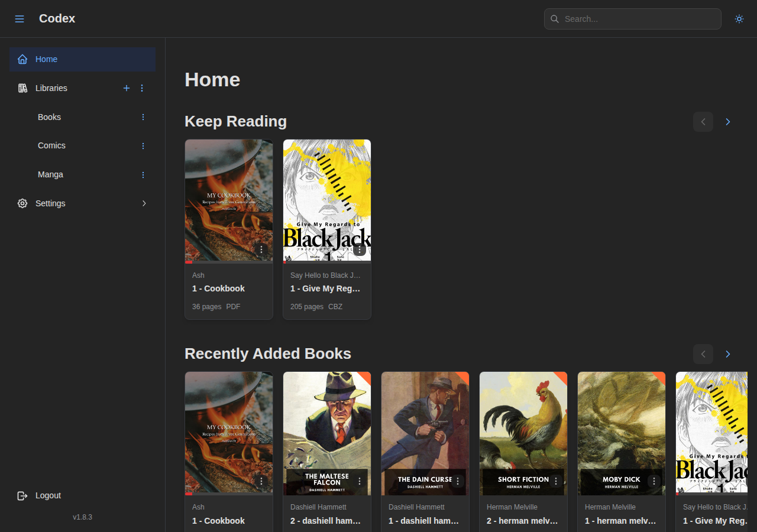Advance the Keep Reading carousel with the right arrow
Image resolution: width=757 pixels, height=532 pixels.
727,122
